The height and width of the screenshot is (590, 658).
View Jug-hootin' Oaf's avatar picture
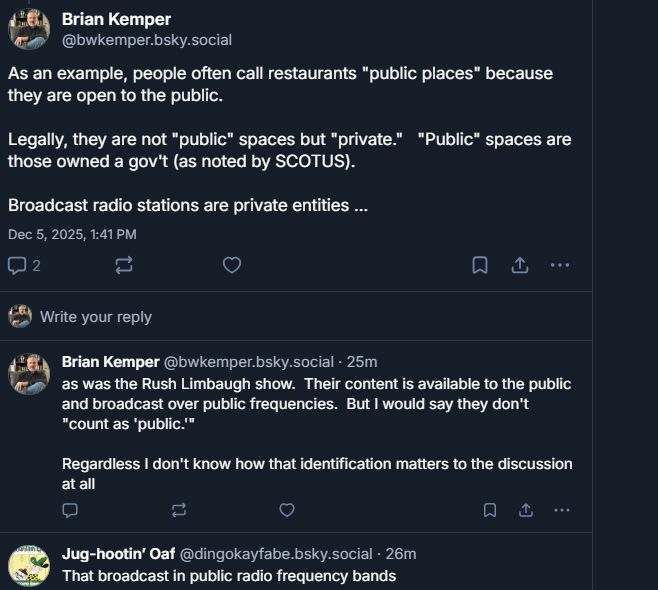pyautogui.click(x=29, y=567)
